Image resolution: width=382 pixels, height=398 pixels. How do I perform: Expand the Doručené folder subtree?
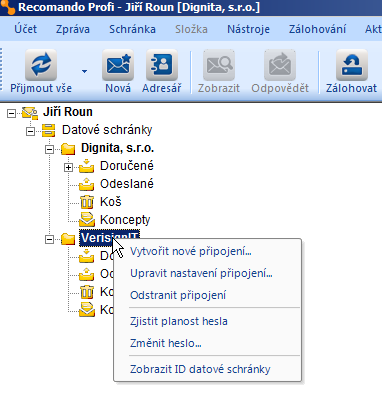coord(68,167)
